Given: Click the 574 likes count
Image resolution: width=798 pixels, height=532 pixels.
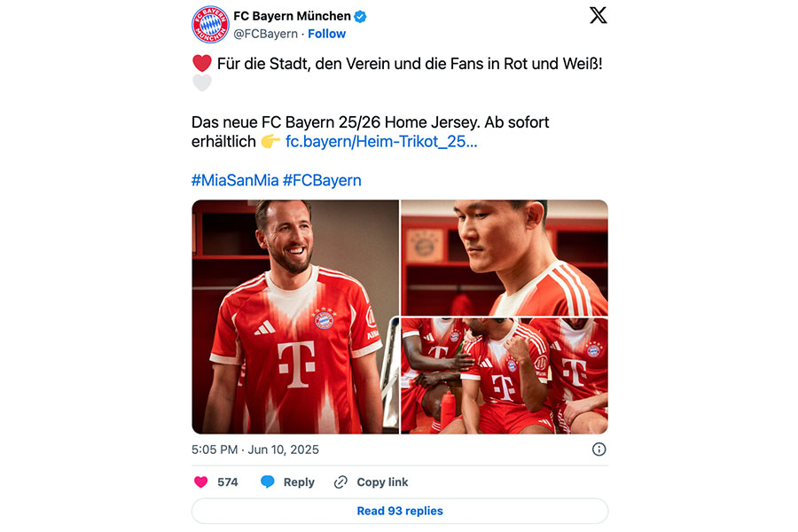Looking at the screenshot, I should (228, 482).
